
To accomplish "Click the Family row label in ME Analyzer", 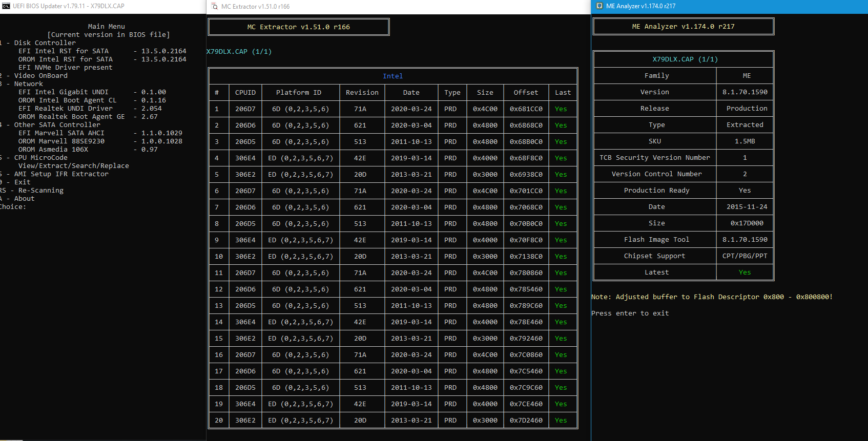I will pos(657,76).
